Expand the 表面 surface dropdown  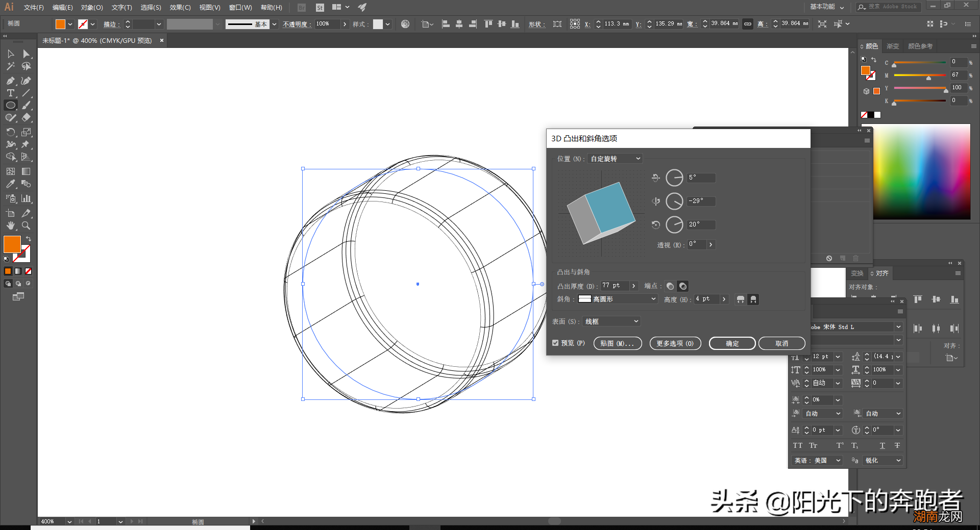point(611,321)
